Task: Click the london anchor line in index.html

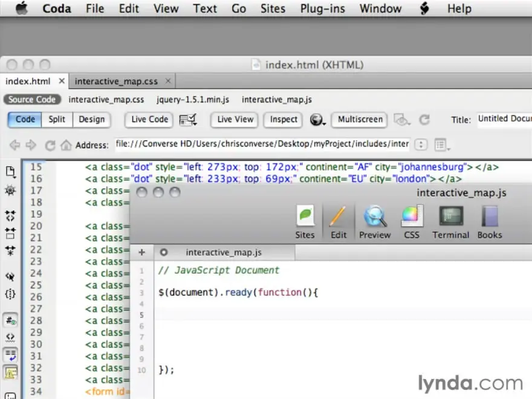Action: tap(273, 179)
